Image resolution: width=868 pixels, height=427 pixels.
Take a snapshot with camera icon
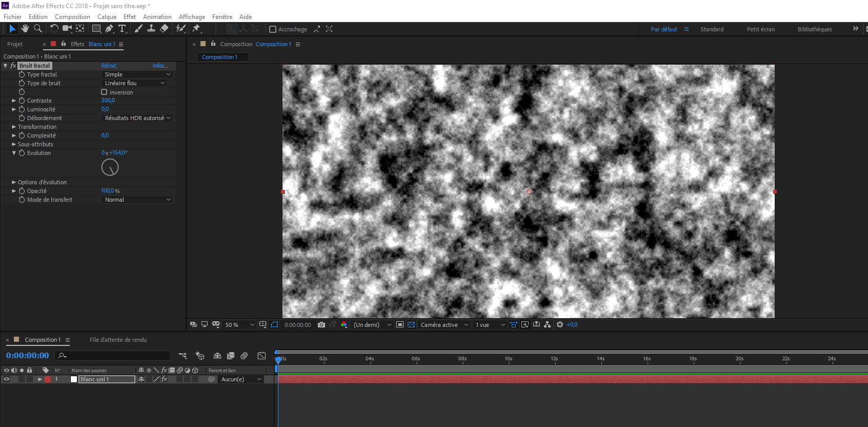(321, 325)
